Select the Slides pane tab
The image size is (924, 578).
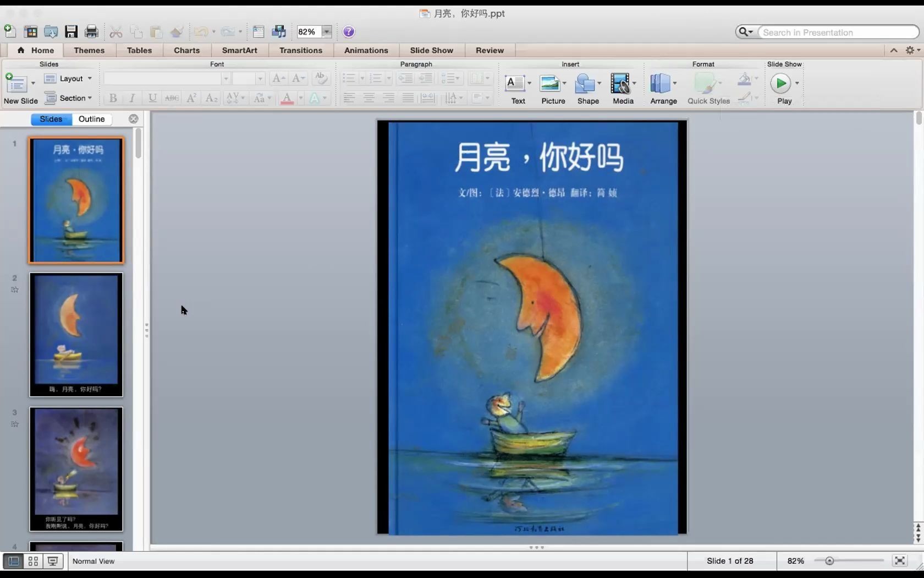pyautogui.click(x=51, y=119)
